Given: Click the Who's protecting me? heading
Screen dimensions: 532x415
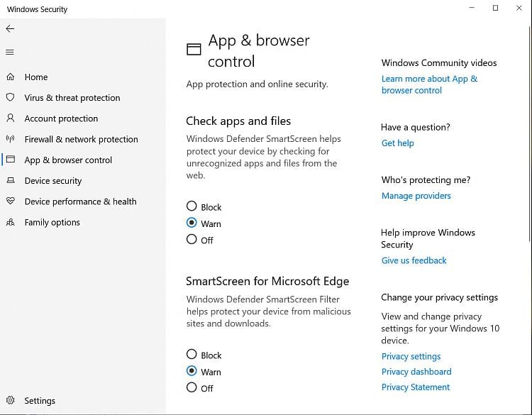Looking at the screenshot, I should (426, 180).
